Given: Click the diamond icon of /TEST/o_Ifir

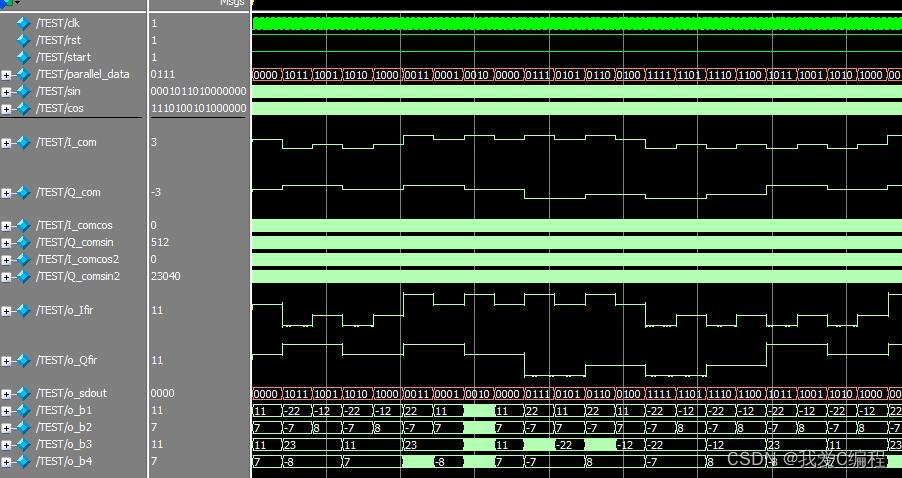Looking at the screenshot, I should 23,311.
